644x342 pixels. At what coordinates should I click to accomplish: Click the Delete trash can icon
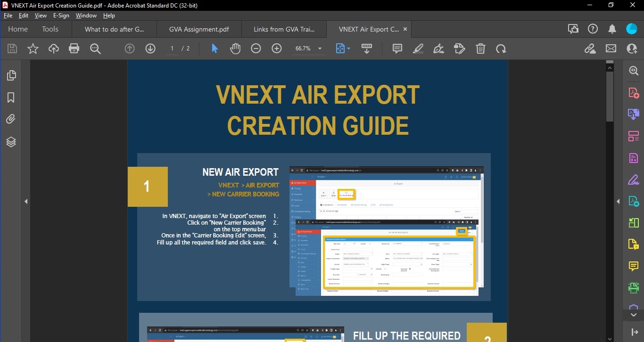pyautogui.click(x=480, y=49)
